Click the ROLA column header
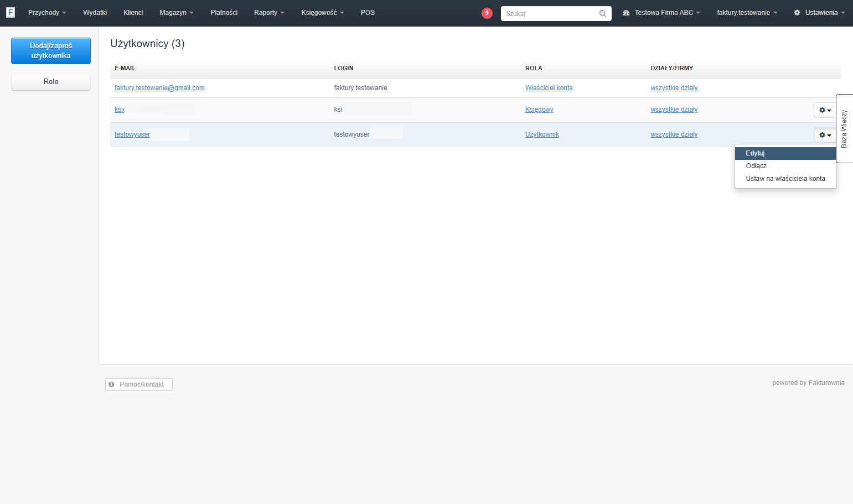The image size is (853, 504). (534, 68)
